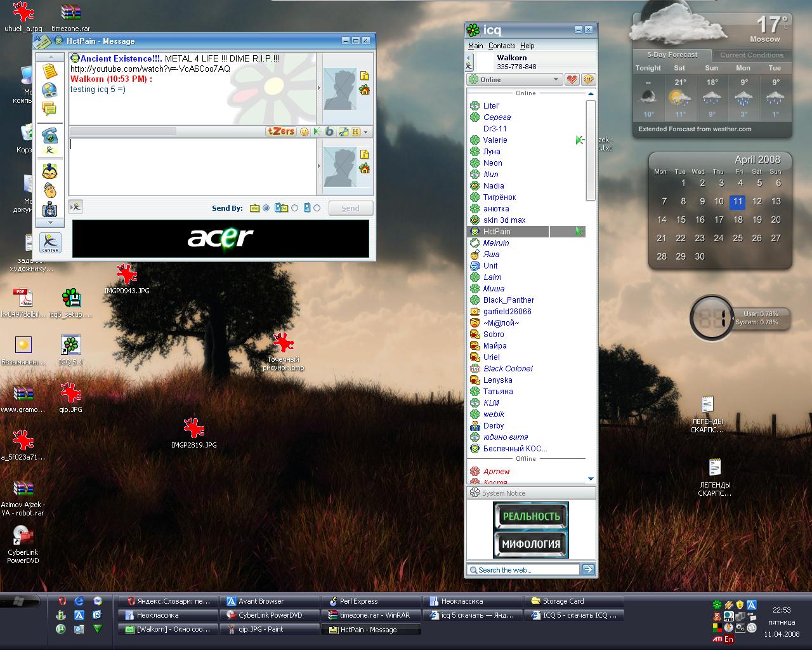Screen dimensions: 812x650
Task: Open the ICQ 5.1 desktop shortcut
Action: pos(70,350)
